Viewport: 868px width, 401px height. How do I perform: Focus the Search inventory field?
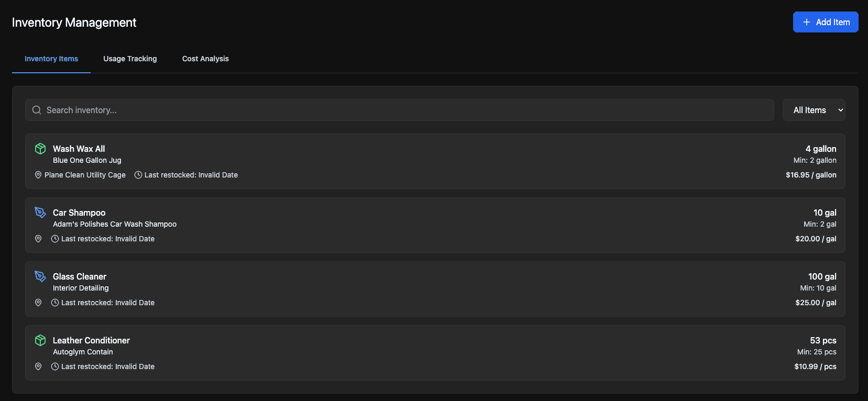click(x=400, y=110)
